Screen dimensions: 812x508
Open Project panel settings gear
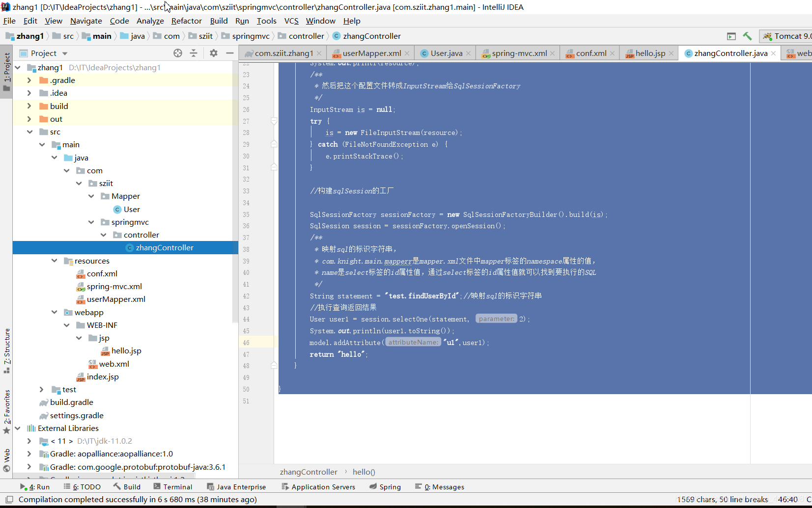point(214,53)
